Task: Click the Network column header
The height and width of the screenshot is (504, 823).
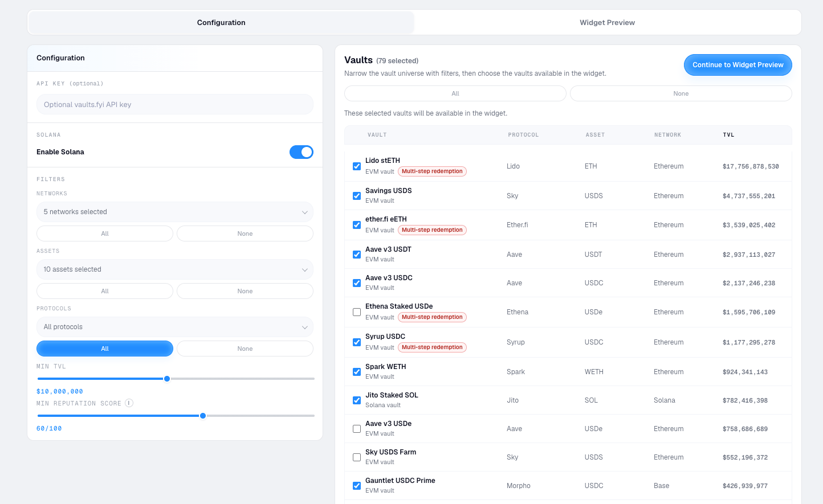Action: (x=667, y=135)
